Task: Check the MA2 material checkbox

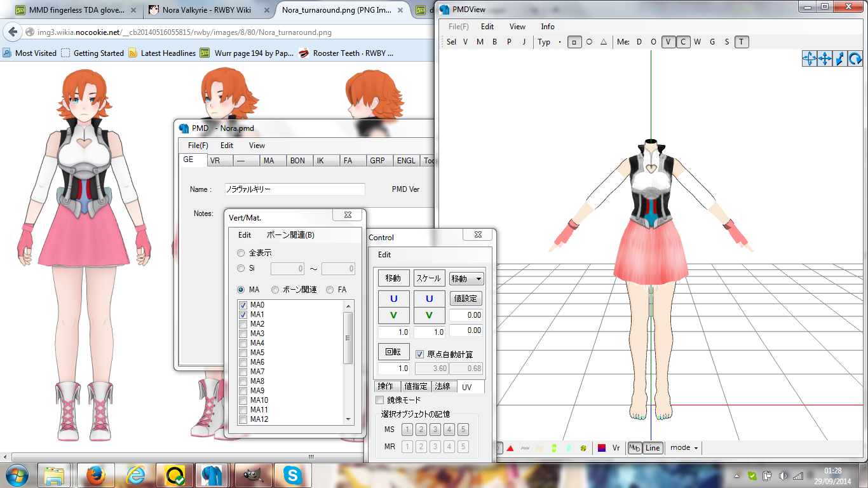Action: 243,324
